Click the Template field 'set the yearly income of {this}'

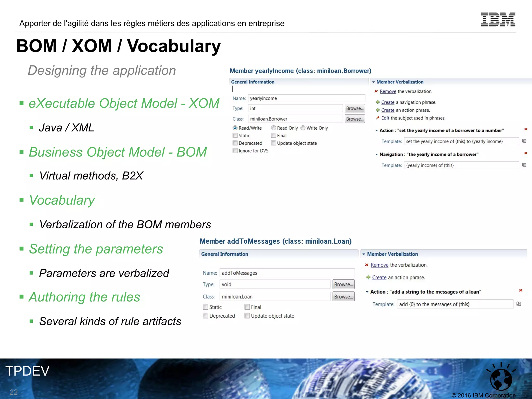pyautogui.click(x=462, y=141)
